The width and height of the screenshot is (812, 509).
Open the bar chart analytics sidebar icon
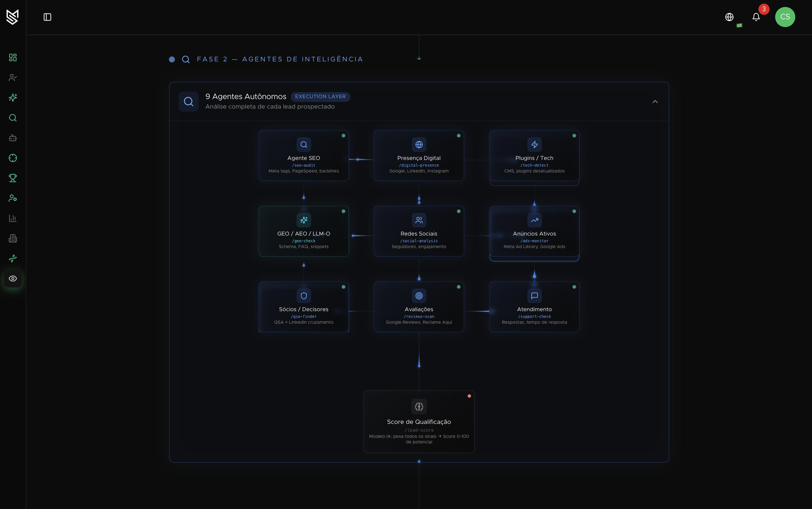tap(13, 218)
